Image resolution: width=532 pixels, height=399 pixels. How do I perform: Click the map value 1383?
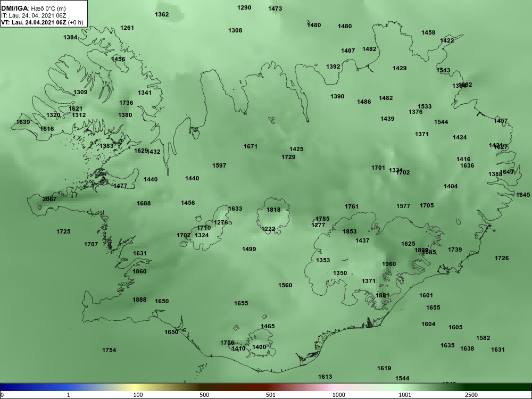106,146
